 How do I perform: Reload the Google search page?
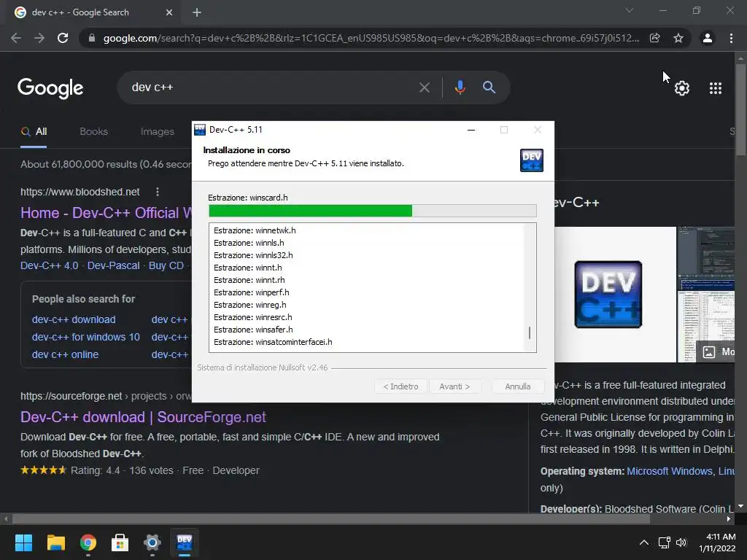coord(63,38)
